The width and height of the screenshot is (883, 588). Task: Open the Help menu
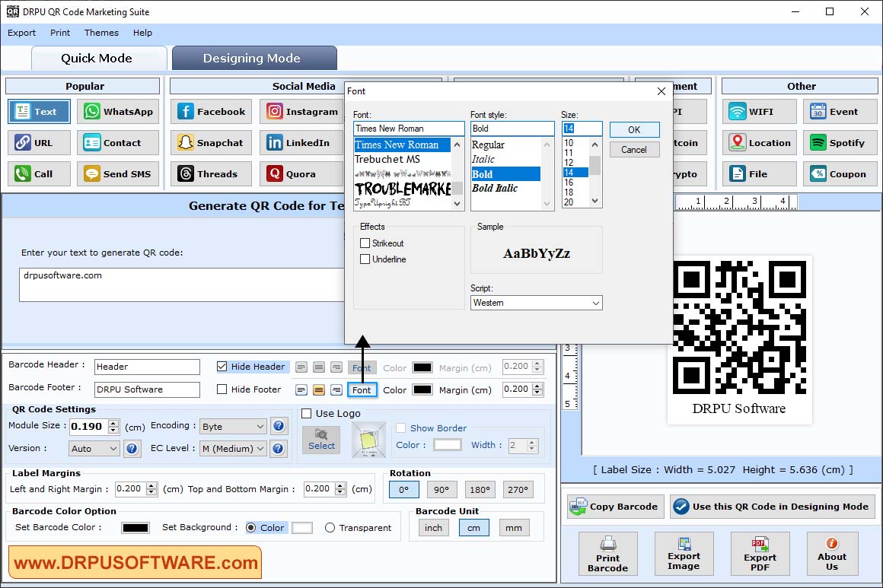click(142, 33)
